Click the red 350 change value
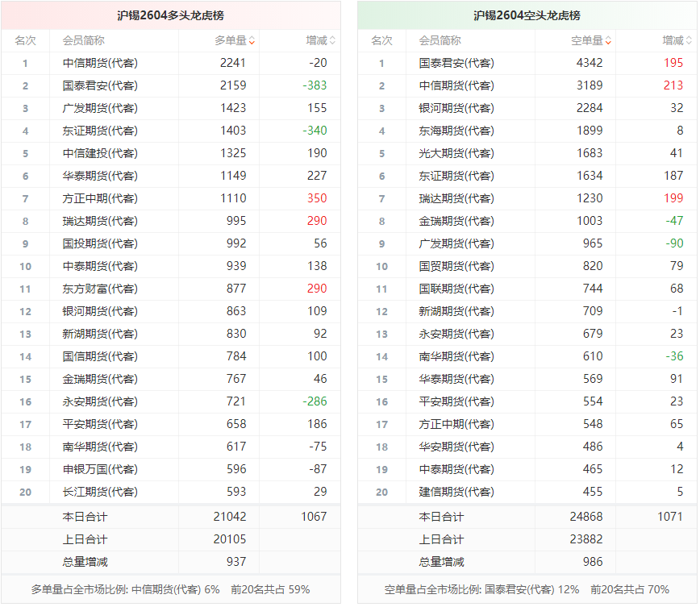700x607 pixels. click(x=317, y=198)
